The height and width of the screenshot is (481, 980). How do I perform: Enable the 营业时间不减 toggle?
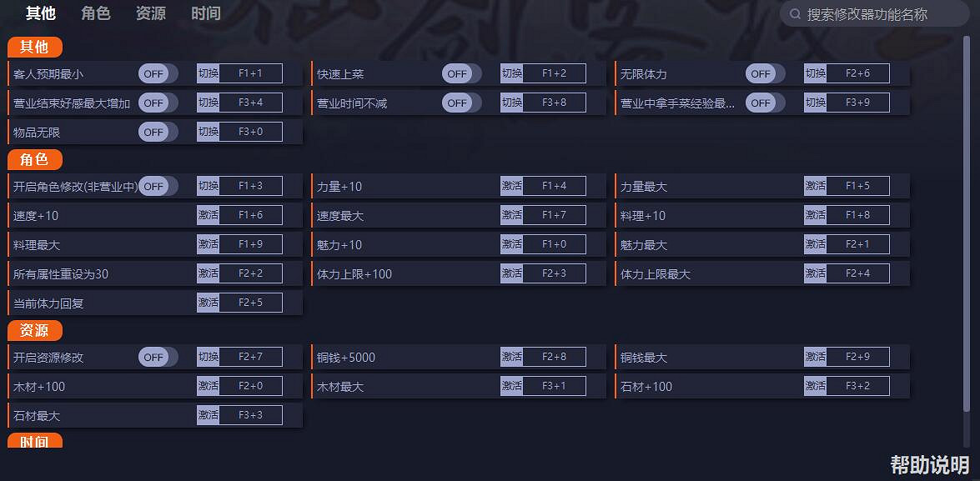(x=459, y=103)
